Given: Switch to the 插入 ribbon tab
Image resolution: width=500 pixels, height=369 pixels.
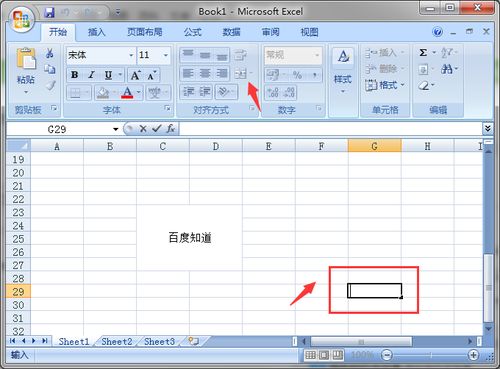Looking at the screenshot, I should tap(96, 32).
